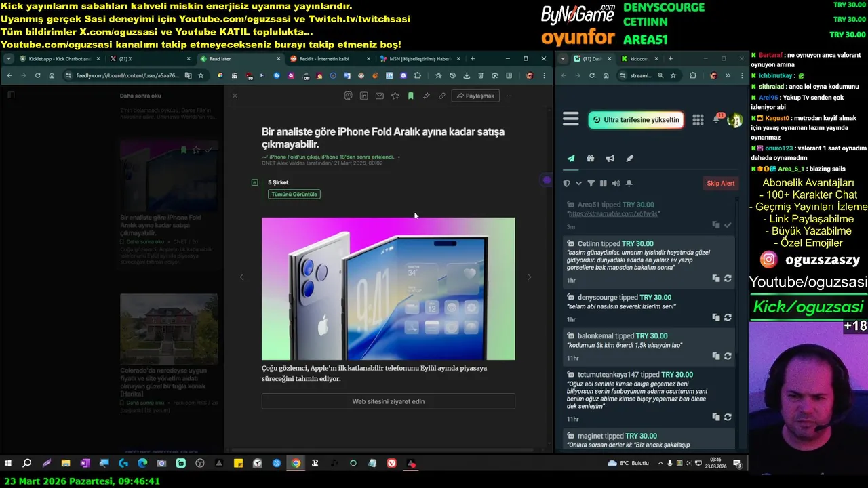The image size is (868, 488).
Task: Pause the alert queue
Action: [603, 183]
